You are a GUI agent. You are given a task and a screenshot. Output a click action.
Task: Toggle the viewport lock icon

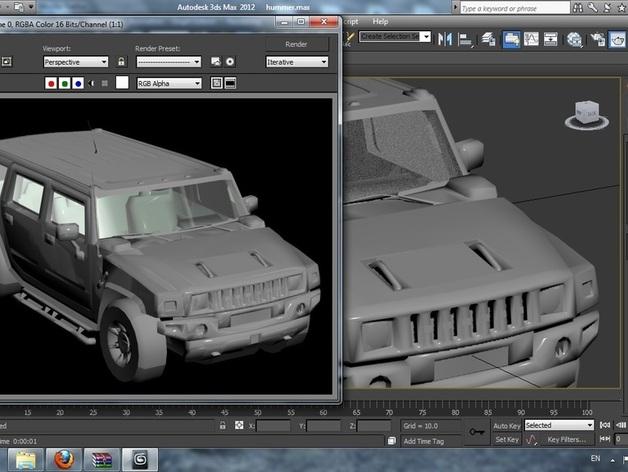pyautogui.click(x=121, y=61)
